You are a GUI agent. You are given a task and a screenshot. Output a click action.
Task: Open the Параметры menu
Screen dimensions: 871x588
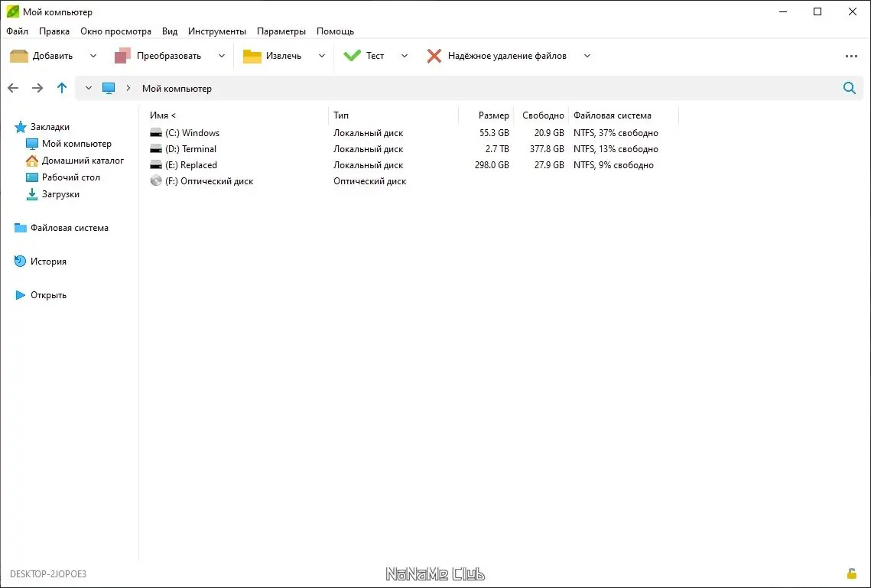click(x=281, y=31)
